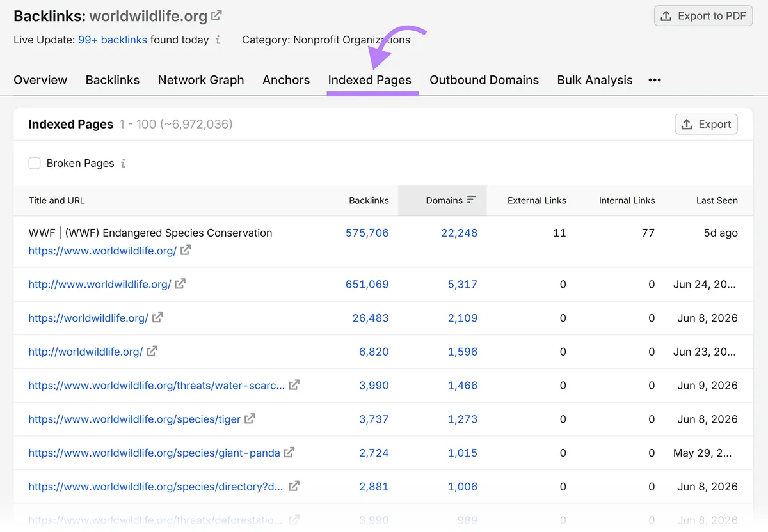The height and width of the screenshot is (532, 768).
Task: Click the 'Category: Nonprofit Organizations' text
Action: point(326,40)
